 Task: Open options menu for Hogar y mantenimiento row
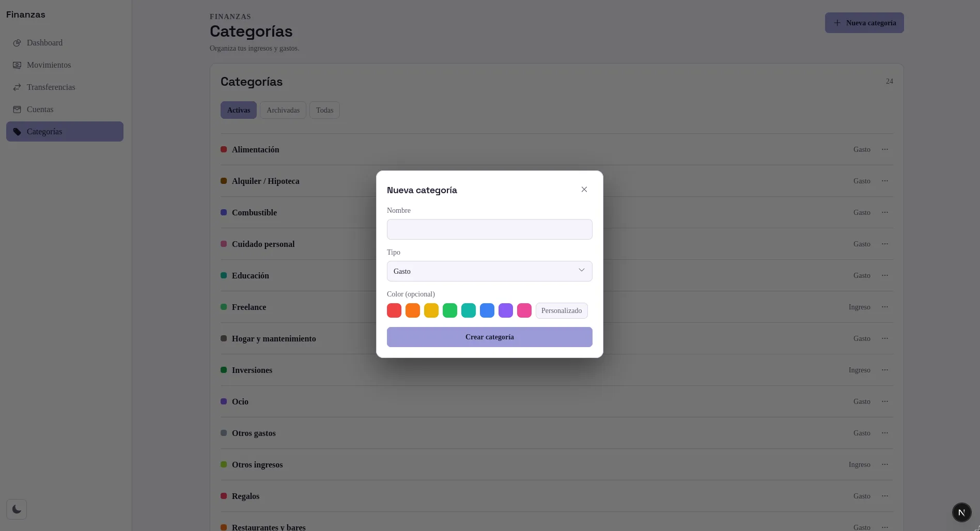[885, 338]
